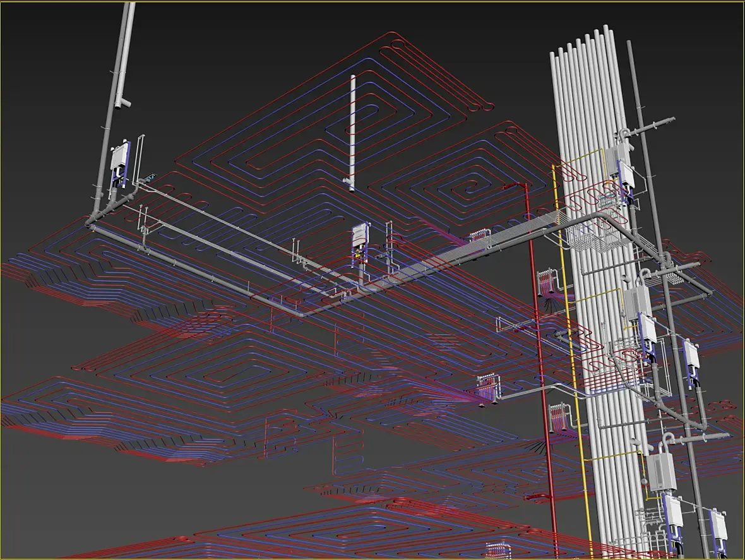Pick the lone white vertical pipe at center top

[x=352, y=133]
